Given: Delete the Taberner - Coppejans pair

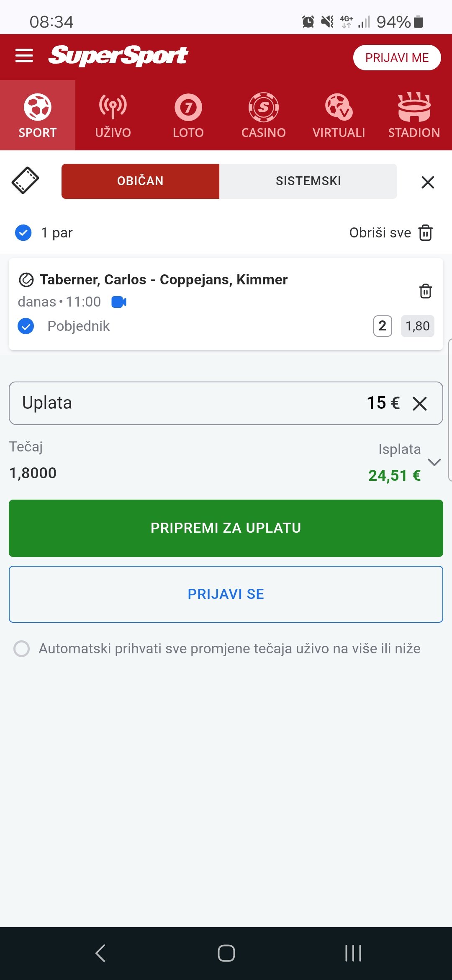Looking at the screenshot, I should (x=426, y=291).
